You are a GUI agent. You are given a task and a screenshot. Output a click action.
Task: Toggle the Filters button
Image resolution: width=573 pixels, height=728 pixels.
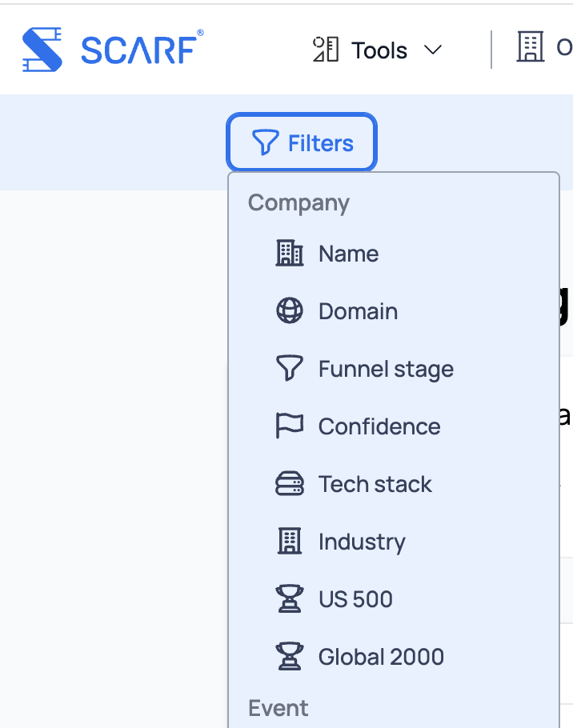pos(302,143)
